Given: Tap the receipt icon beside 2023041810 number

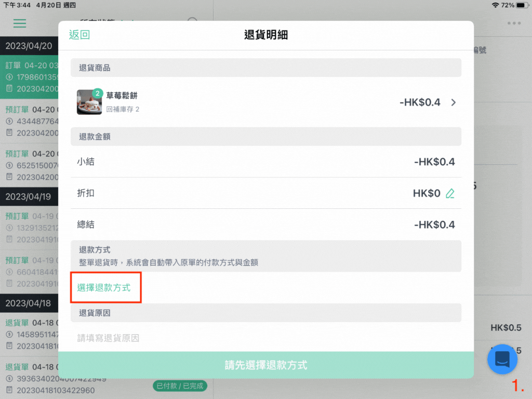Looking at the screenshot, I should 9,345.
